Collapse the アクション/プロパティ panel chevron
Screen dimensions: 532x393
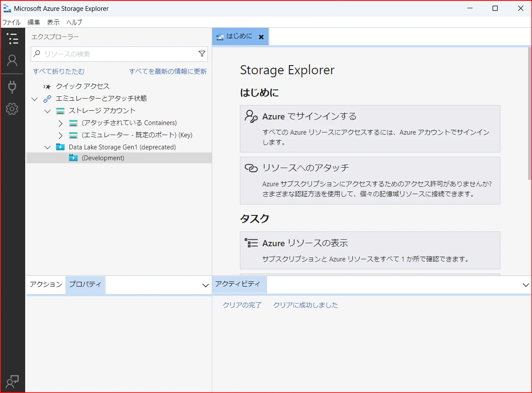[x=206, y=285]
